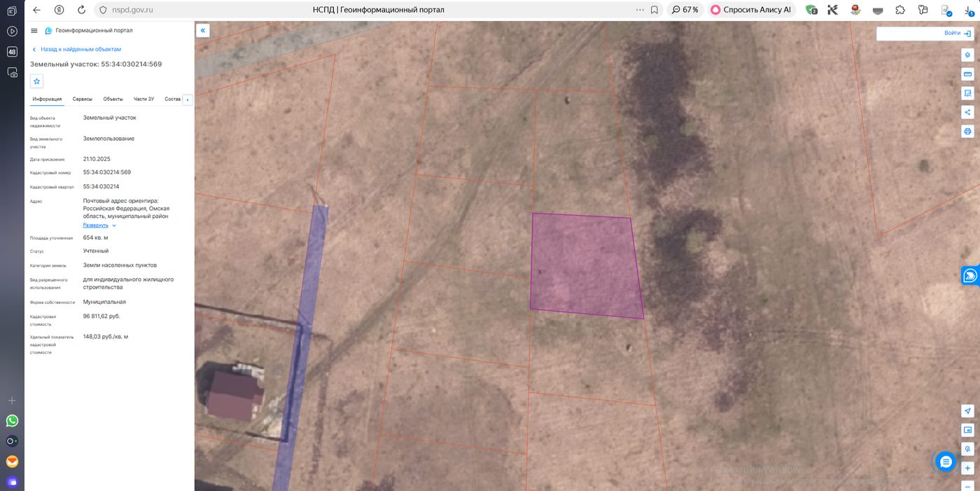Switch to the Части ЗУ tab
This screenshot has height=491, width=980.
click(x=143, y=99)
